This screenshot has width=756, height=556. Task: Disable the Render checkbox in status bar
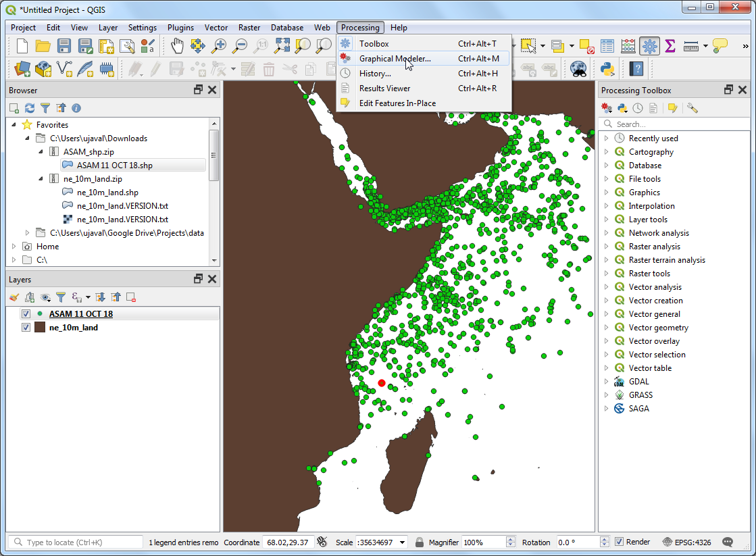point(619,542)
